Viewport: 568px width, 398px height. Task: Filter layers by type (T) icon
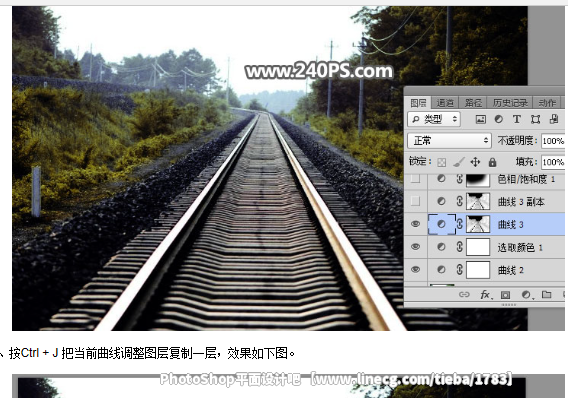517,119
